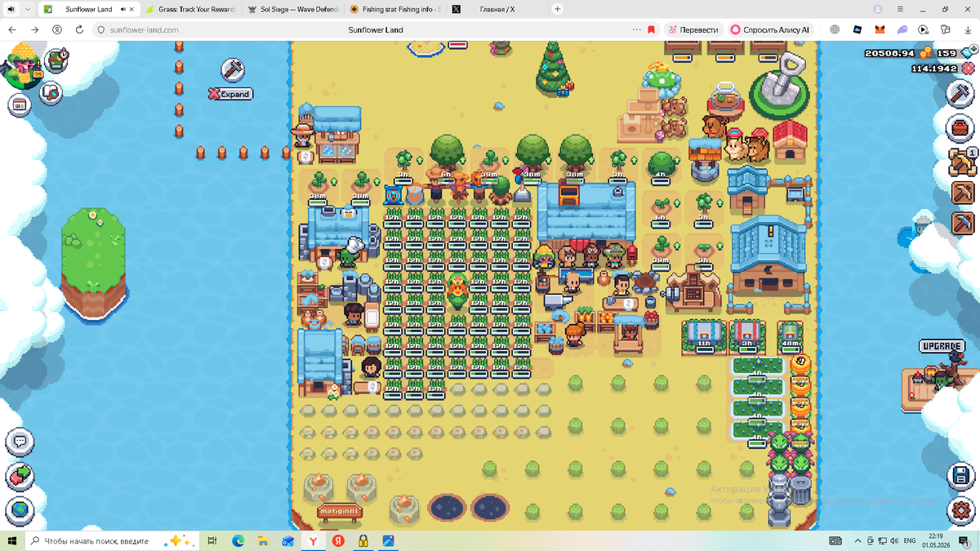Click the water well
Viewport: 980px width, 551px height.
pos(705,160)
